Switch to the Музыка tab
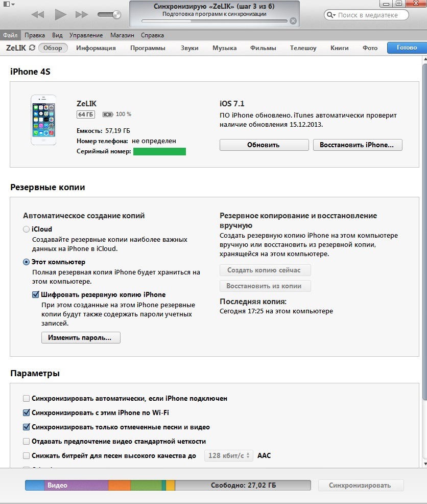The height and width of the screenshot is (504, 427). (225, 48)
